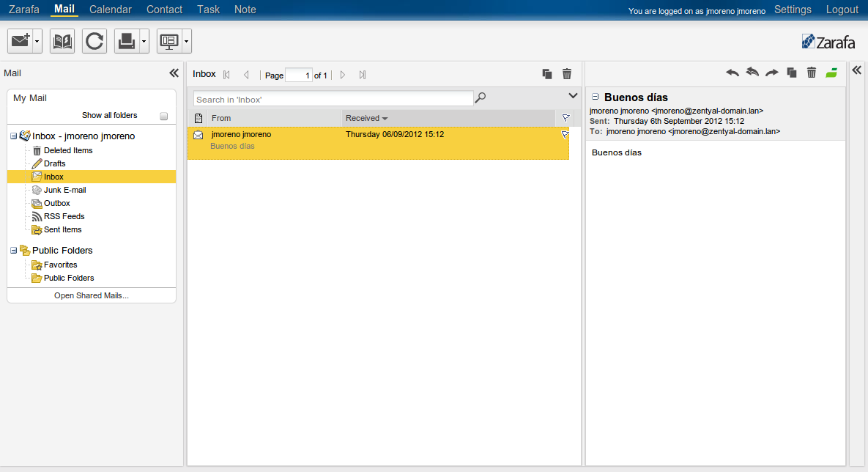The height and width of the screenshot is (472, 868).
Task: Open the new item dropdown arrow
Action: pyautogui.click(x=37, y=41)
